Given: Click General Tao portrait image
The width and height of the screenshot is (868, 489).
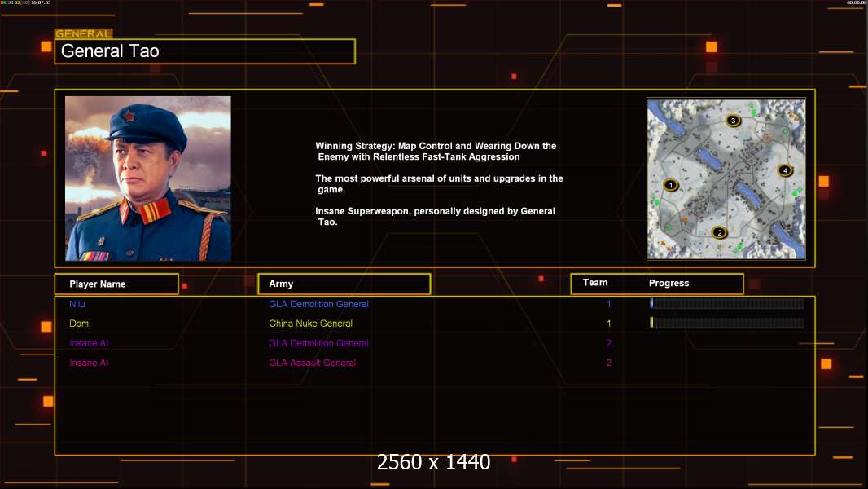Looking at the screenshot, I should (148, 178).
